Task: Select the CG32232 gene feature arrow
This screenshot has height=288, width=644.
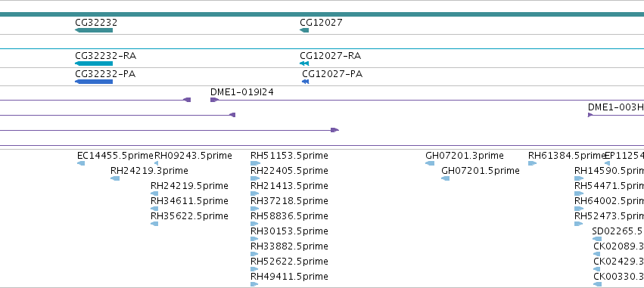Action: (94, 30)
